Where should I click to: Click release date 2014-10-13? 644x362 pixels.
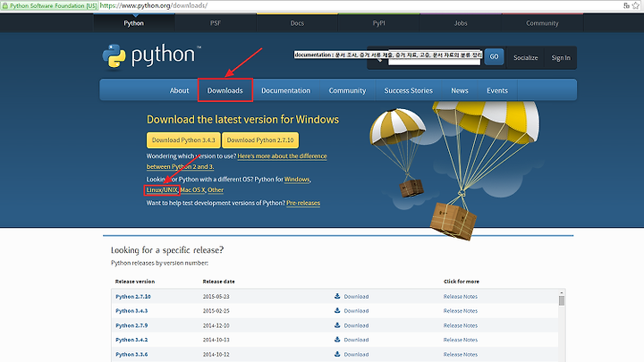coord(216,340)
